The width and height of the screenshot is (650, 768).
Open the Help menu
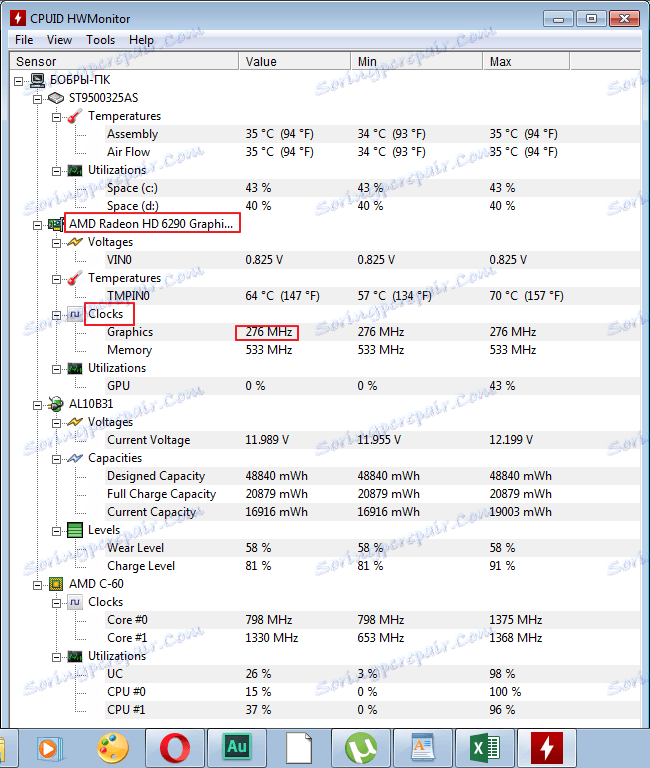[141, 40]
